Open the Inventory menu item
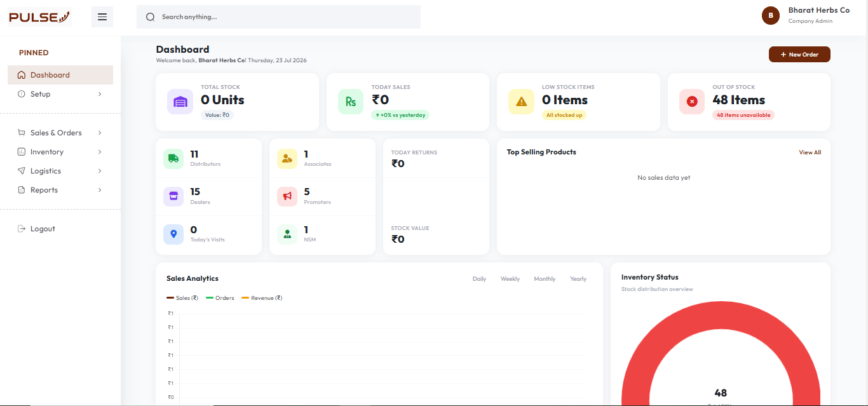868x406 pixels. [60, 152]
